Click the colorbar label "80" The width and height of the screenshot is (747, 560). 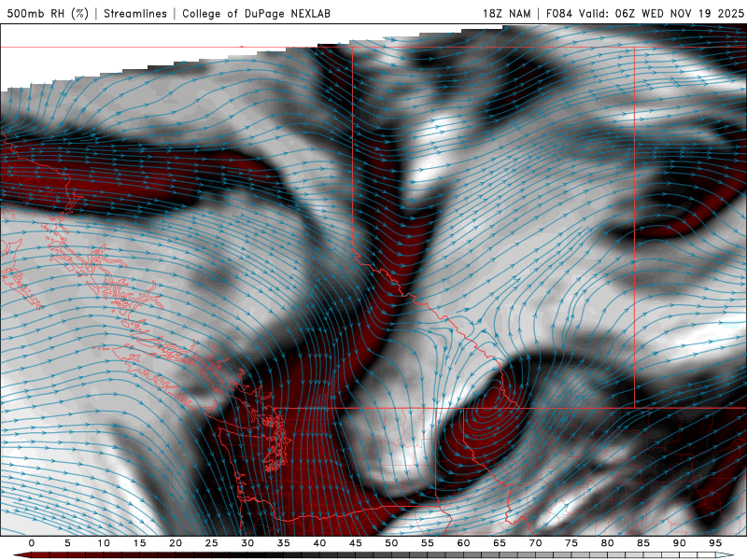tap(607, 543)
